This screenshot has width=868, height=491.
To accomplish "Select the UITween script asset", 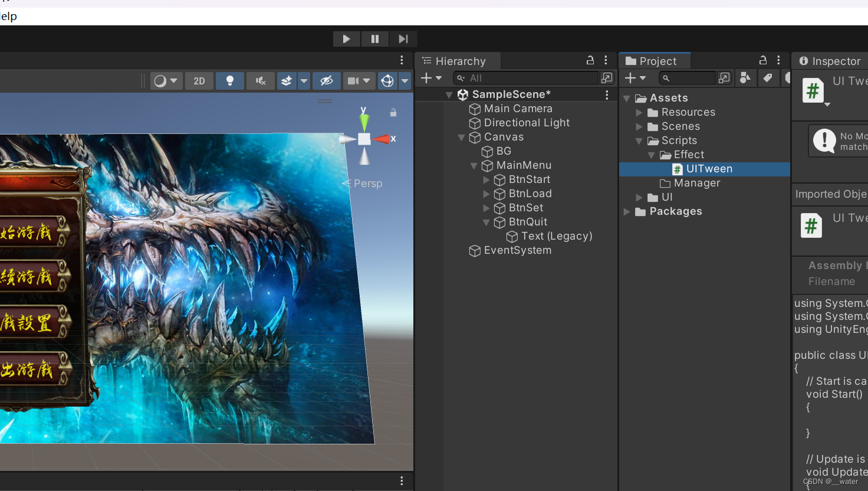I will [709, 169].
